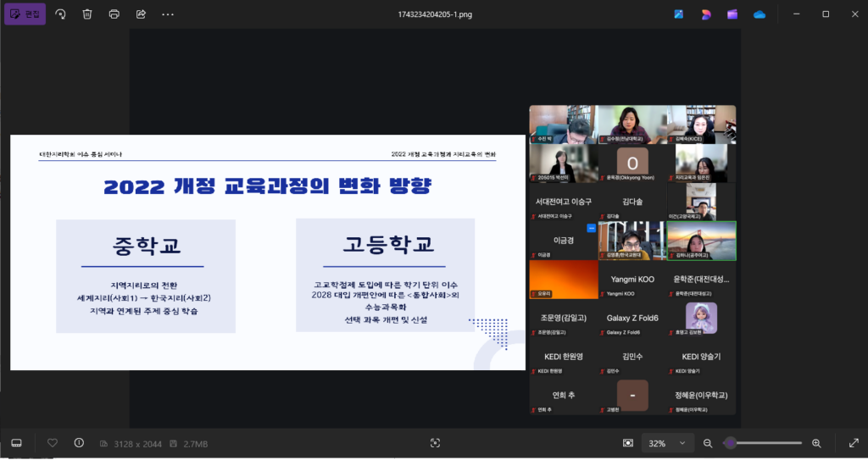Click the green-bordered Golden Gate bridge video tile
The image size is (868, 460).
[701, 241]
